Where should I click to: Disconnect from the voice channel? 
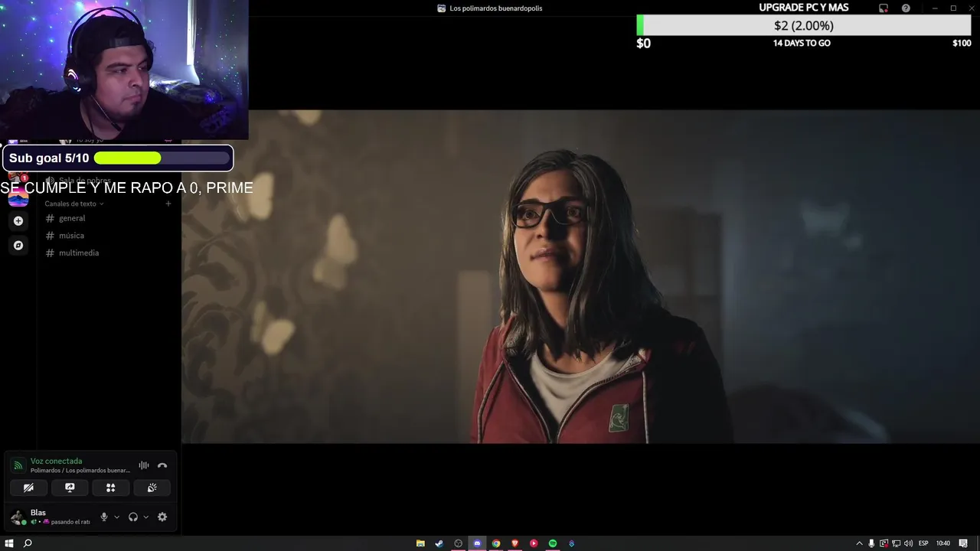click(x=162, y=465)
